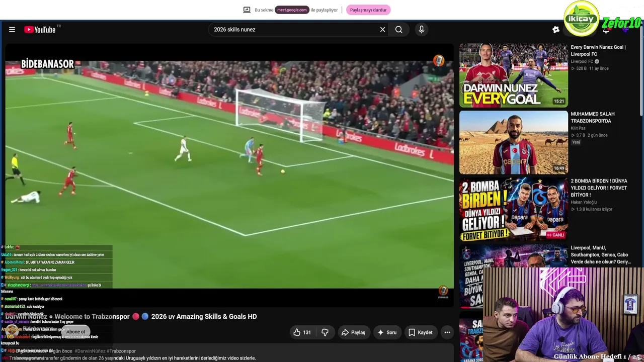Open the #DarwinNúñez hashtag link
Screen dimensions: 644x362
(90, 351)
